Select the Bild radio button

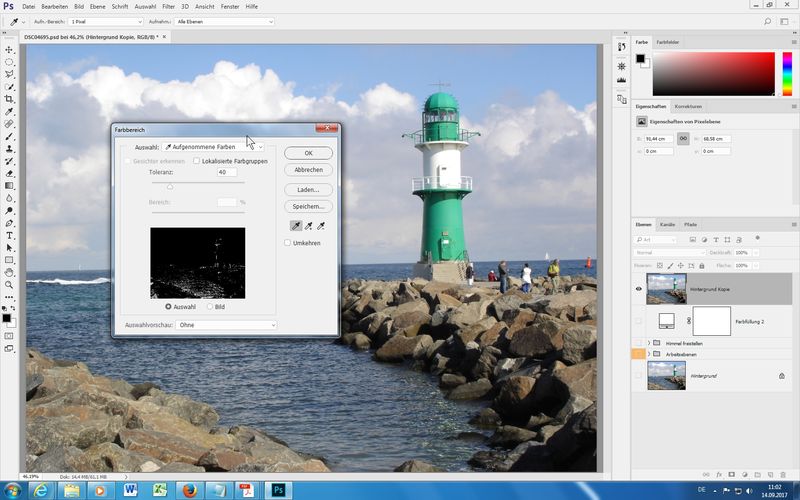point(210,306)
